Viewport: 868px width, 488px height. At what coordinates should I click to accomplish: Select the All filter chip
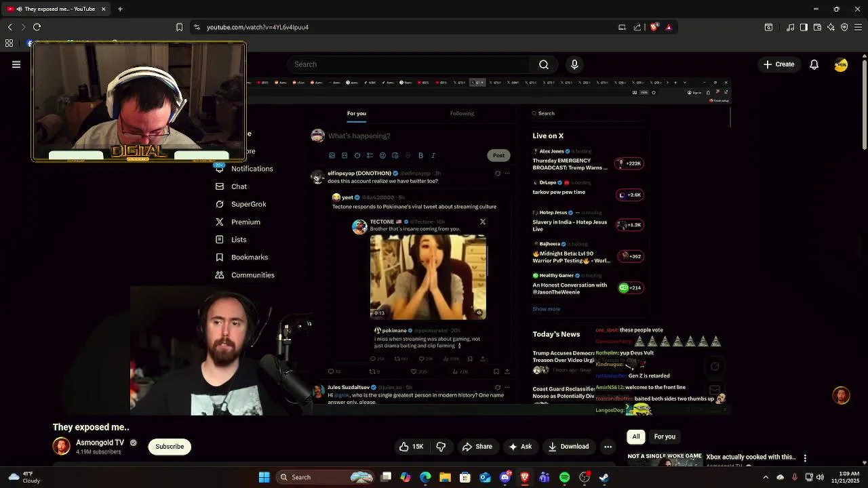click(636, 437)
